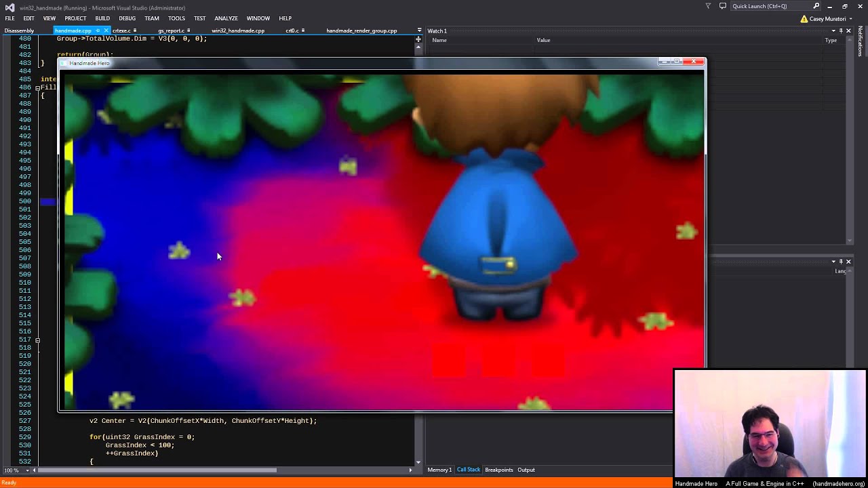Click editor vertical scrollbar down arrow
The height and width of the screenshot is (488, 868).
coord(418,462)
